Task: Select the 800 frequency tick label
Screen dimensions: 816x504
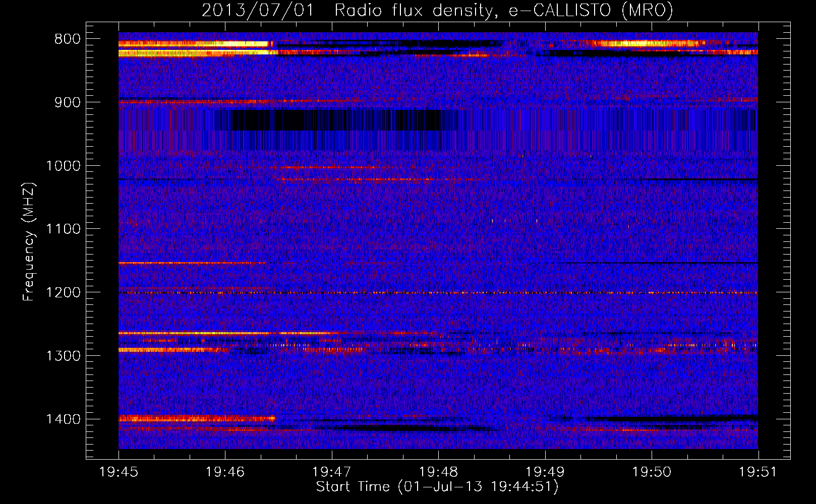Action: 68,39
